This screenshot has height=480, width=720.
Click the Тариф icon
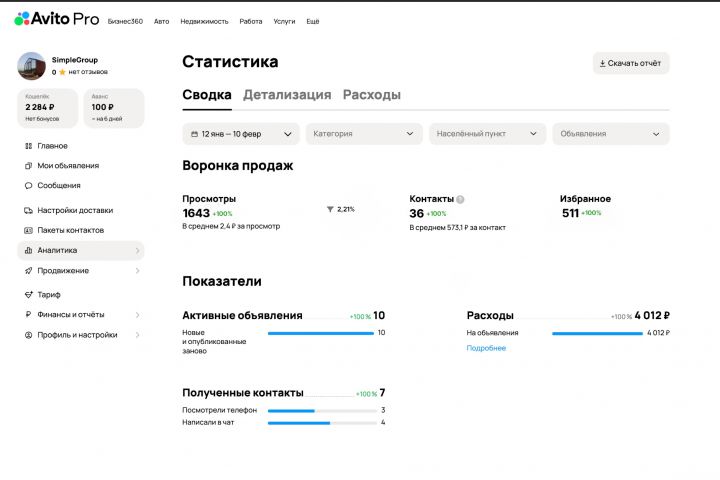pyautogui.click(x=28, y=294)
